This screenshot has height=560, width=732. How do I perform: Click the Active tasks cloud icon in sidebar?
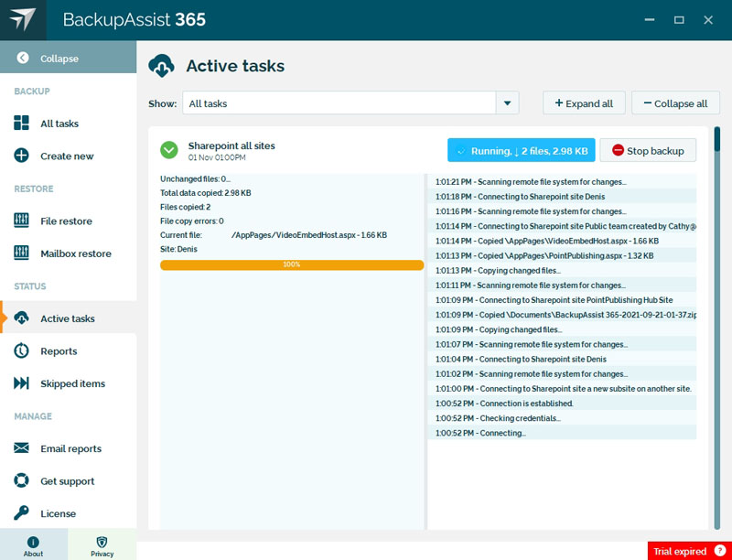point(21,318)
